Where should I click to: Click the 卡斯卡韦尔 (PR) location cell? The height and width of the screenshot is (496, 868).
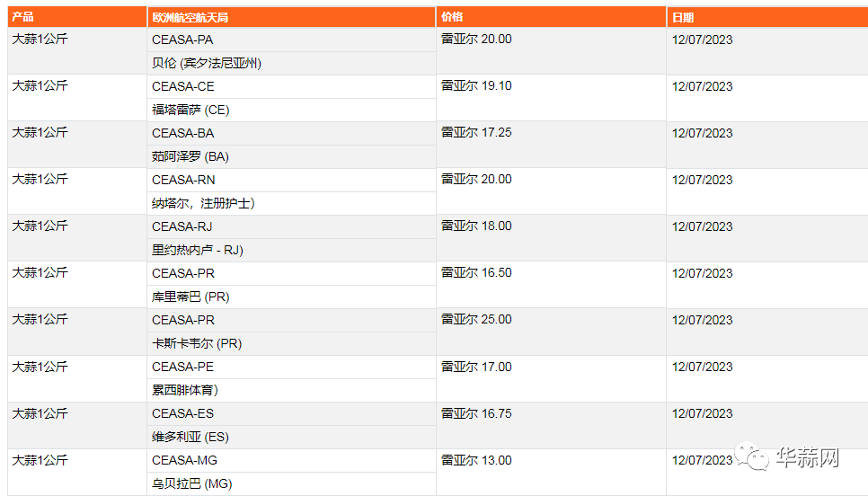[x=291, y=344]
